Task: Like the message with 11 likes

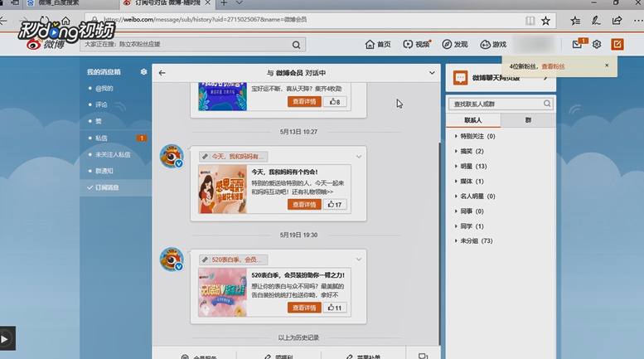Action: (x=335, y=308)
